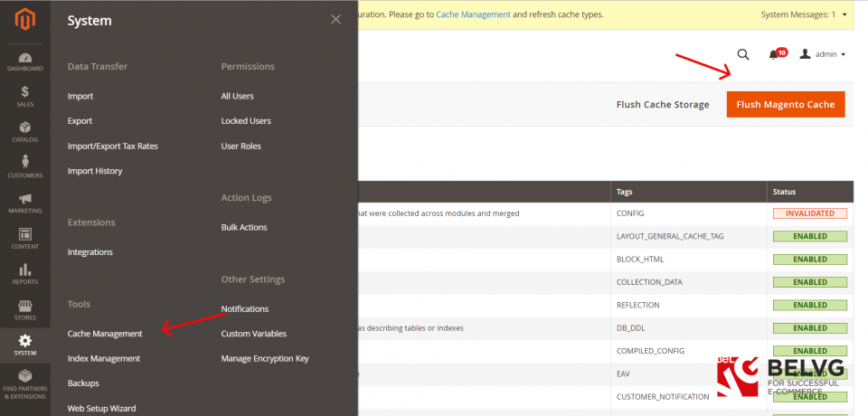Open the Marketing sidebar icon
Viewport: 868px width, 416px height.
24,203
